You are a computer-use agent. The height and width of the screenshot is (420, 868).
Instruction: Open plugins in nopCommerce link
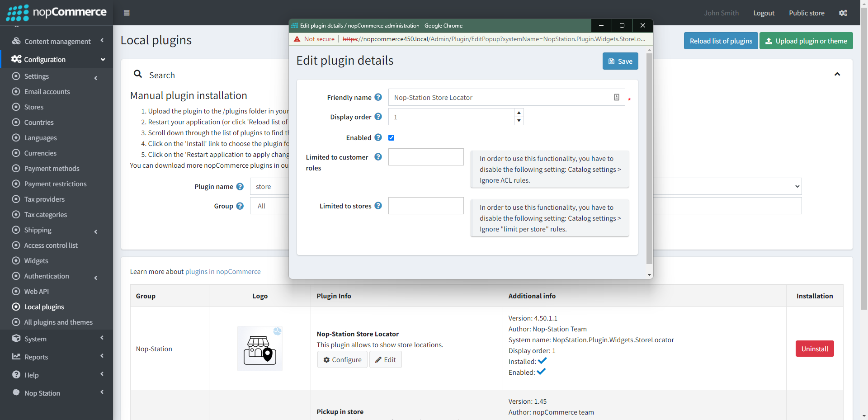[x=223, y=271]
